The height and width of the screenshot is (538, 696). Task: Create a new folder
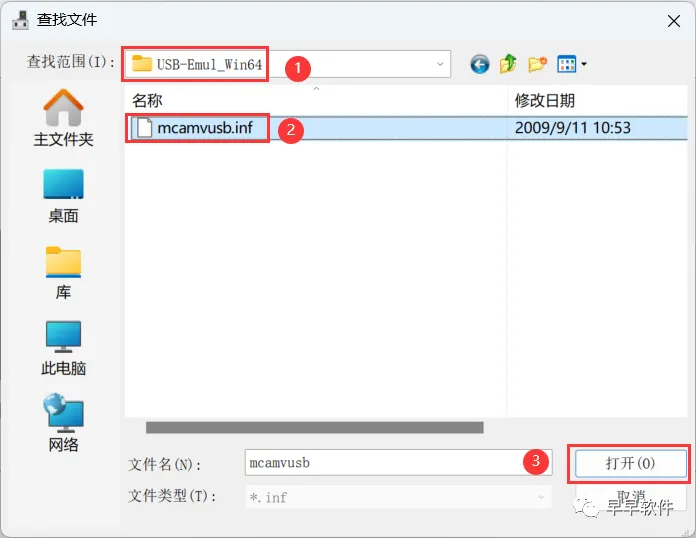(537, 64)
